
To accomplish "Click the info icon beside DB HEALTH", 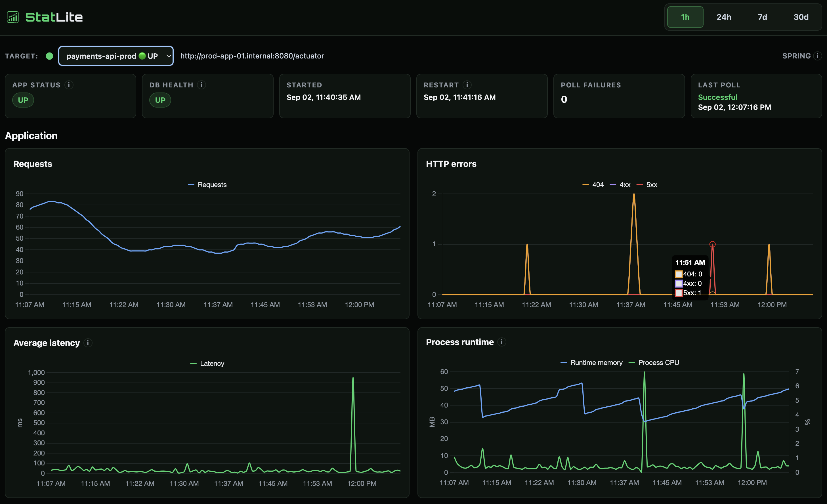I will click(201, 85).
